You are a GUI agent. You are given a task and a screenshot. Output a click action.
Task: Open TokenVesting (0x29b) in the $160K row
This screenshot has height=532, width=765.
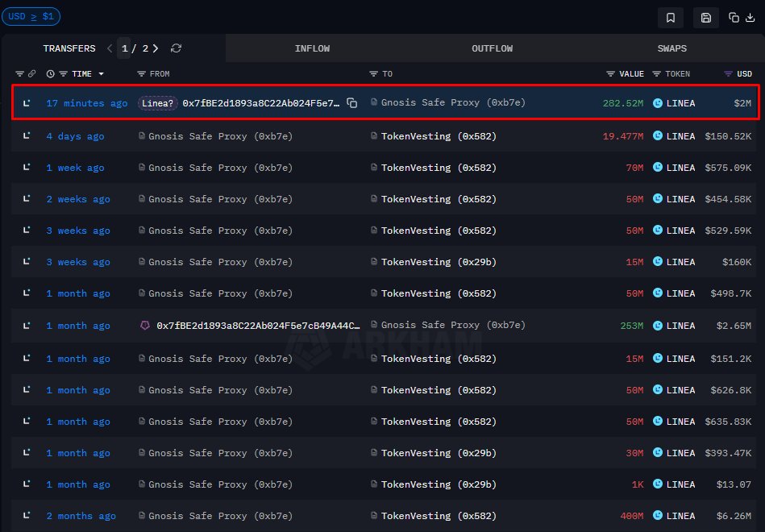pos(439,262)
